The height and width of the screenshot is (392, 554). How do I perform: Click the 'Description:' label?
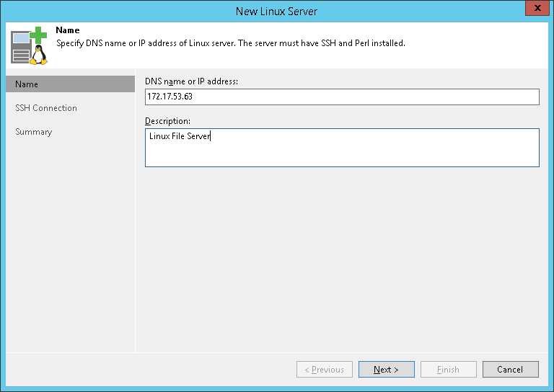[x=167, y=120]
